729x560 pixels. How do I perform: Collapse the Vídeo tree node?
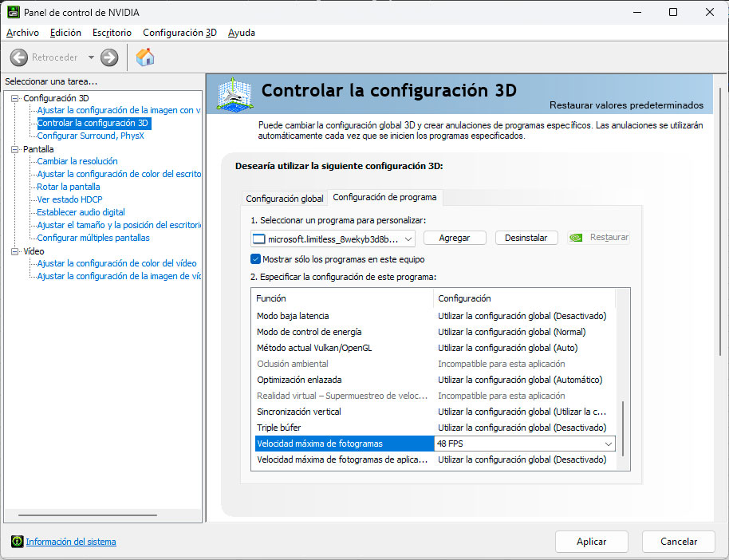[x=15, y=251]
